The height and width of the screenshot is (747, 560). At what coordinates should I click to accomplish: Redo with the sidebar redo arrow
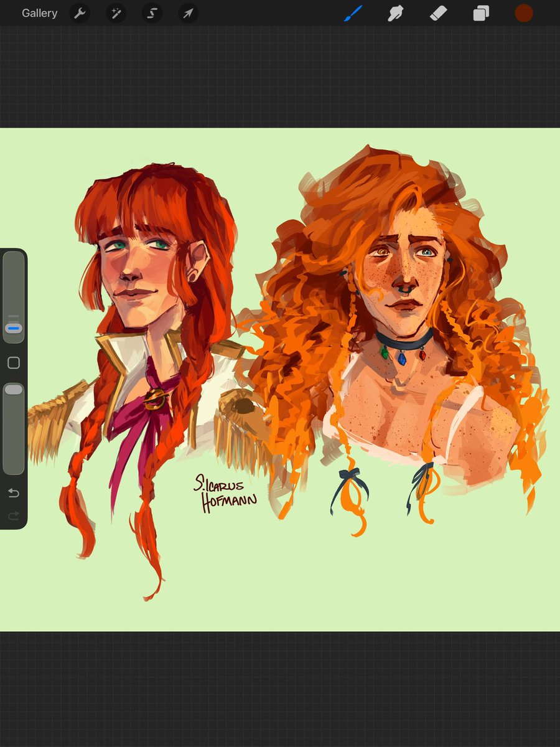(14, 515)
